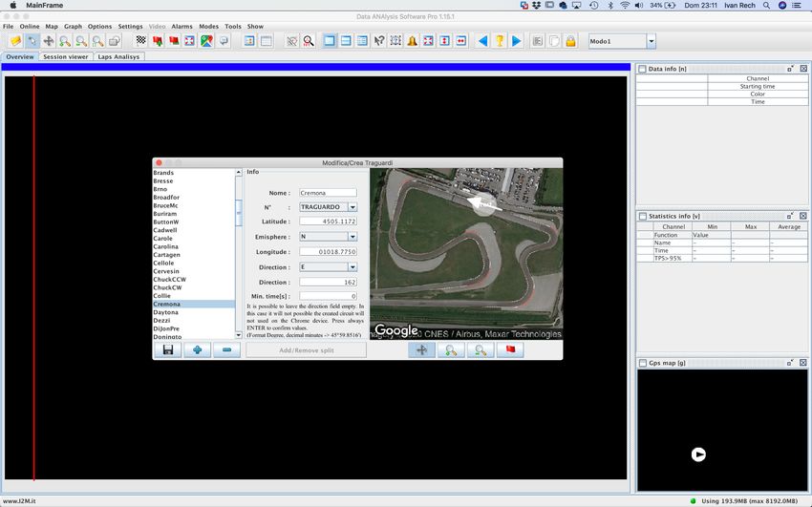The height and width of the screenshot is (507, 812).
Task: Click the blue play arrow in toolbar
Action: (516, 41)
